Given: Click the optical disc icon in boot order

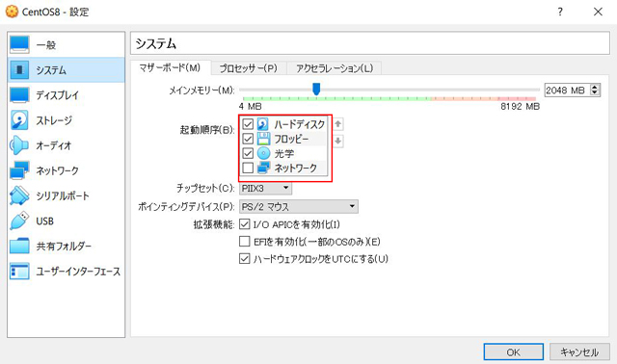Looking at the screenshot, I should tap(263, 153).
